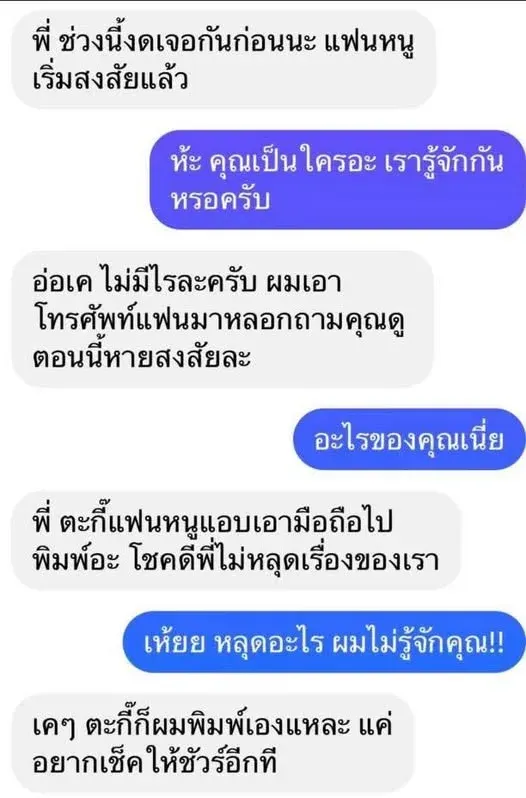The image size is (526, 798).
Task: Select the purple reply bubble 'ห้ะ คุณเป็นใครอะ'
Action: (x=338, y=180)
